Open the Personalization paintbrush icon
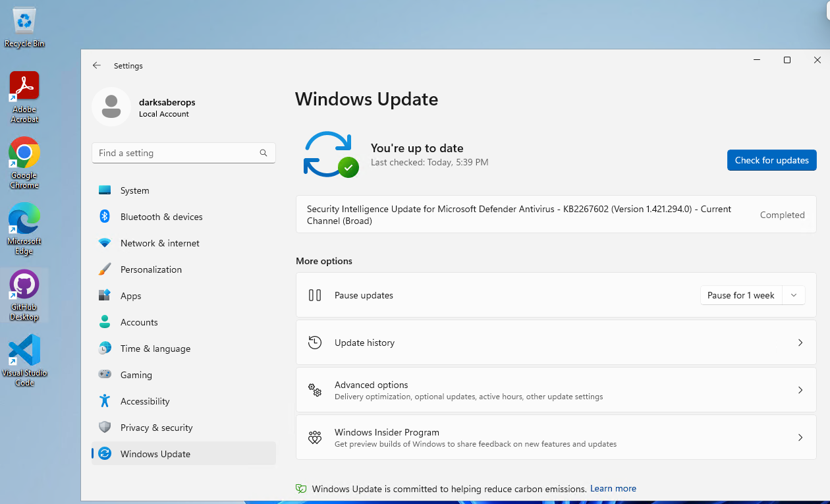Screen dimensions: 830x504 tap(105, 269)
